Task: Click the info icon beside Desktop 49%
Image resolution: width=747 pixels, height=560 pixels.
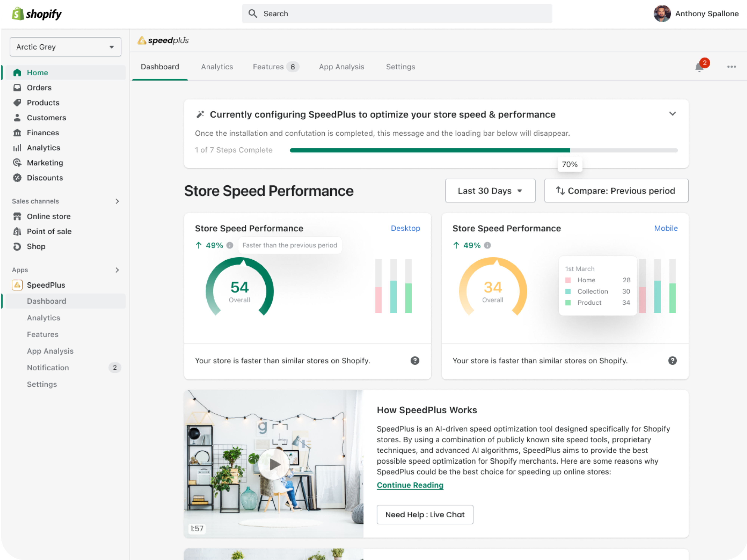Action: 230,245
